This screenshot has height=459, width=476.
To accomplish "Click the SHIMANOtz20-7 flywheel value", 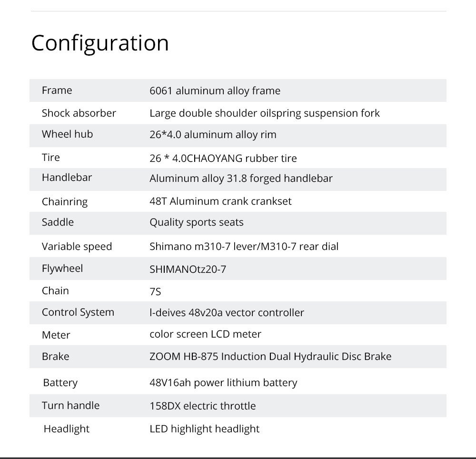I will (188, 269).
